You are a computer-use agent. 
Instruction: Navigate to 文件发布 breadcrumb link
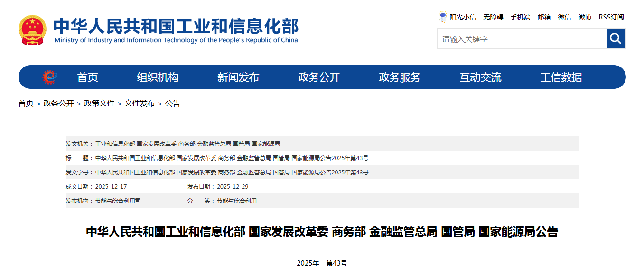point(140,104)
